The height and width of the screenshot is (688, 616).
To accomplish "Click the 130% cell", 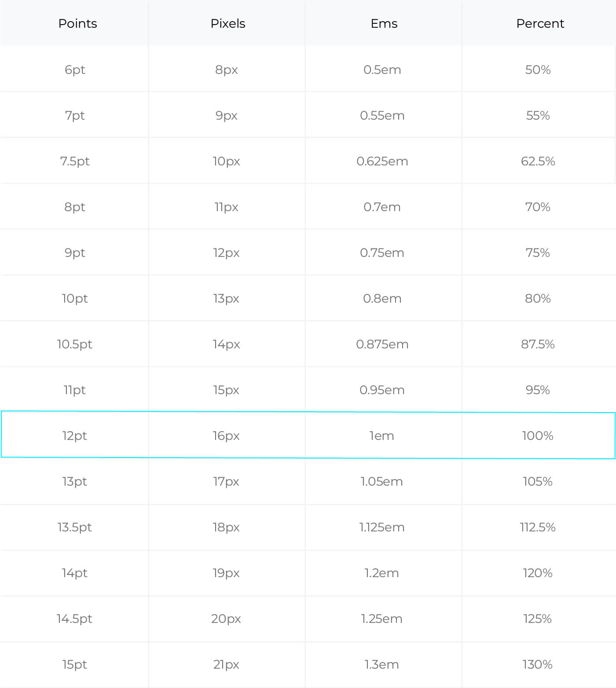I will tap(538, 664).
